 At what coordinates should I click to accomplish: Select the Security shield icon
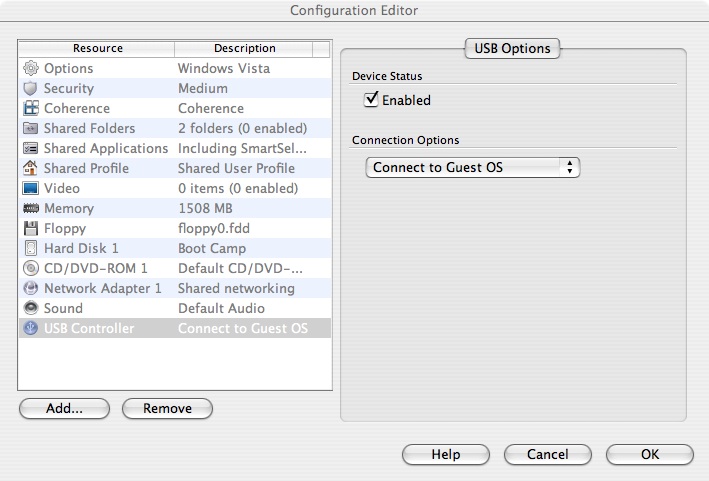pos(31,88)
